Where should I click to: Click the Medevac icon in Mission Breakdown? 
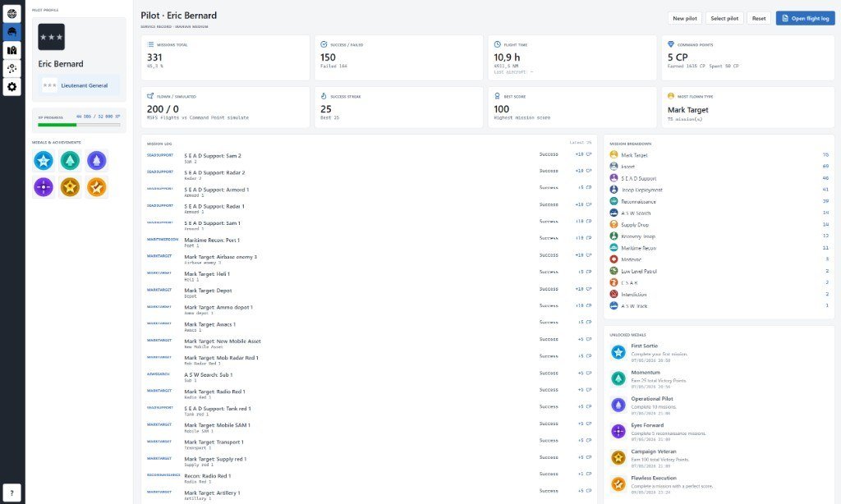pos(614,259)
